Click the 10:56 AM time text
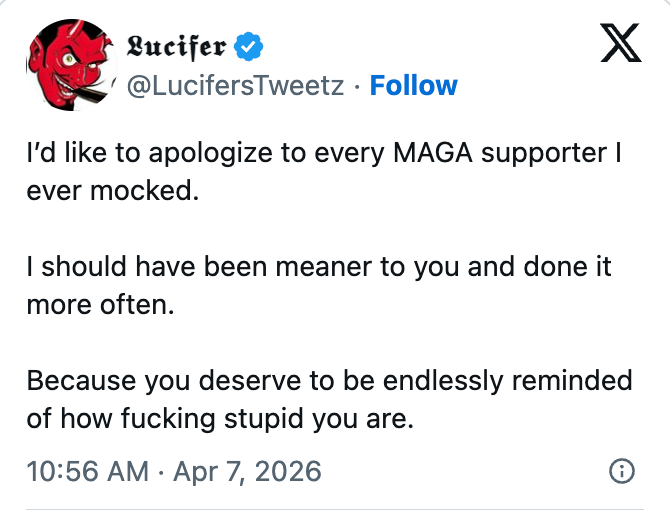670x510 pixels. (86, 471)
